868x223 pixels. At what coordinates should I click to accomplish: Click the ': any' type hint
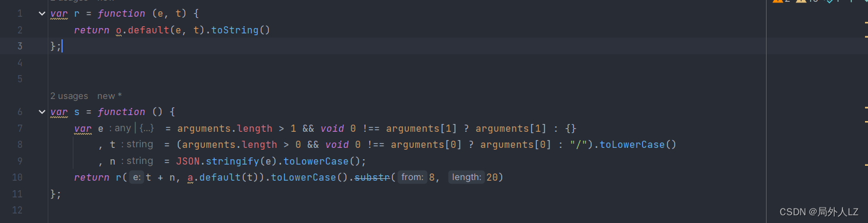point(120,128)
